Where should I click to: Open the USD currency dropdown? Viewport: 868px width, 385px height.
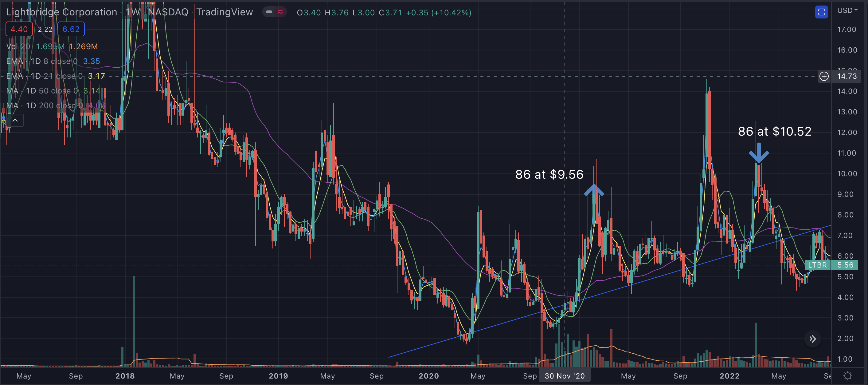(847, 10)
